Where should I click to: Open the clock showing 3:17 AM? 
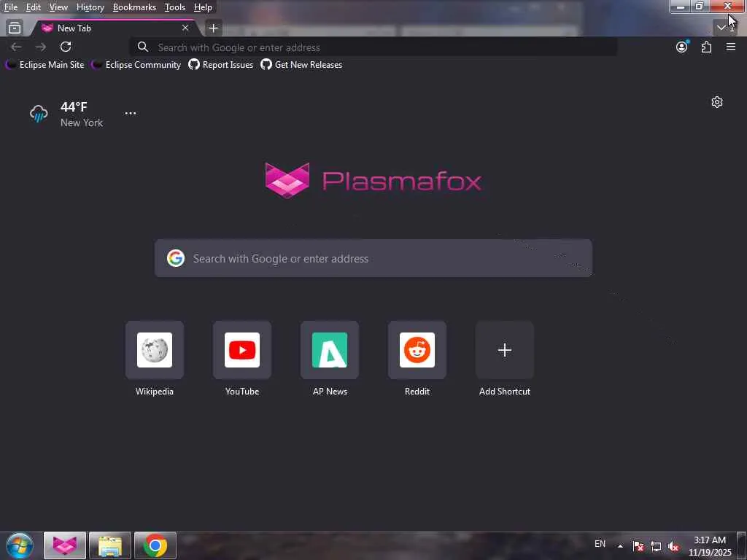(710, 546)
